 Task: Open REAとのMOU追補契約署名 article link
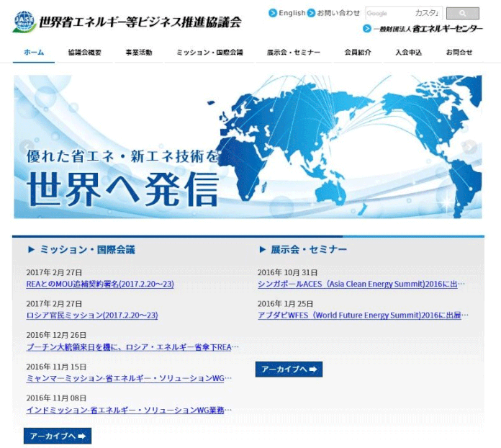coord(100,284)
